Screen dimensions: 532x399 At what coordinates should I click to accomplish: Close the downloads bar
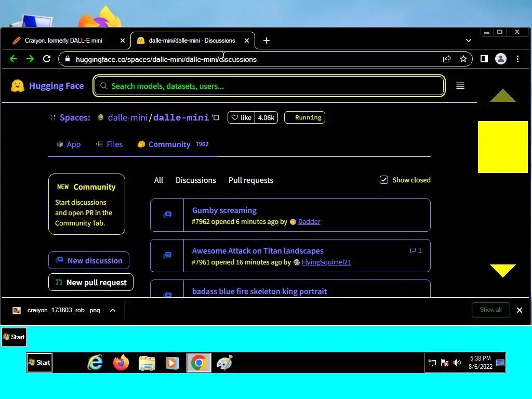[520, 310]
